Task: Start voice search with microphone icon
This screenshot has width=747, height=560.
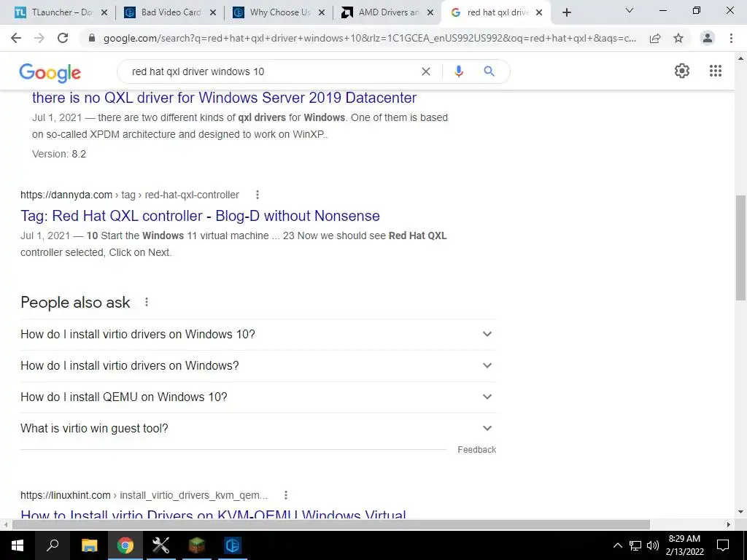Action: pos(458,71)
